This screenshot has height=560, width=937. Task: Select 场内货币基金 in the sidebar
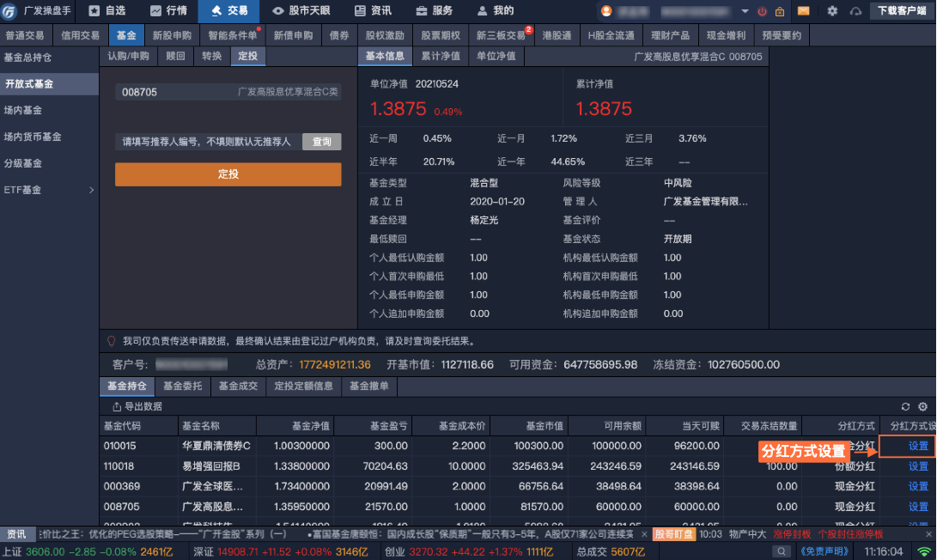33,137
